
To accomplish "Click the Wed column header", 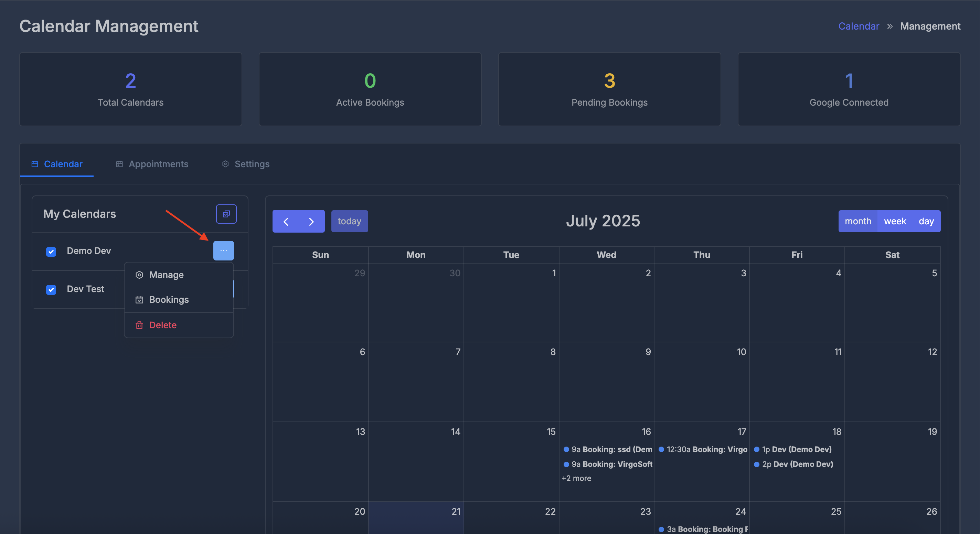I will tap(606, 255).
